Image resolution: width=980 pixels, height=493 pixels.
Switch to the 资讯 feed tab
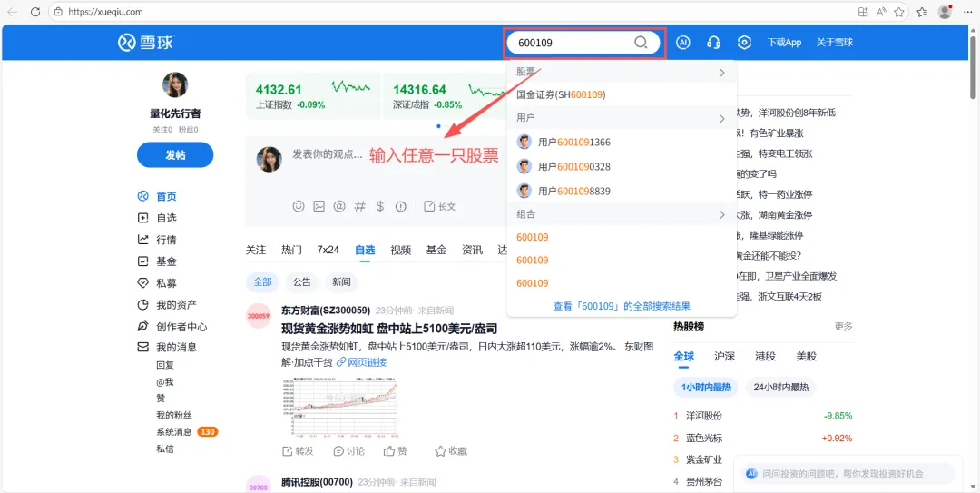tap(473, 251)
